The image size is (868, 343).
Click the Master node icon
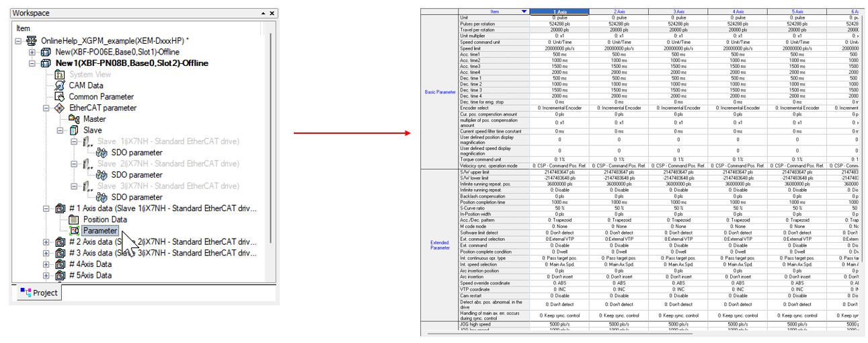pos(74,119)
